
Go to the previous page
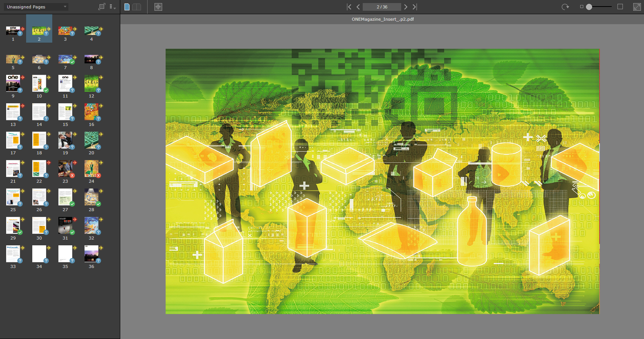358,7
